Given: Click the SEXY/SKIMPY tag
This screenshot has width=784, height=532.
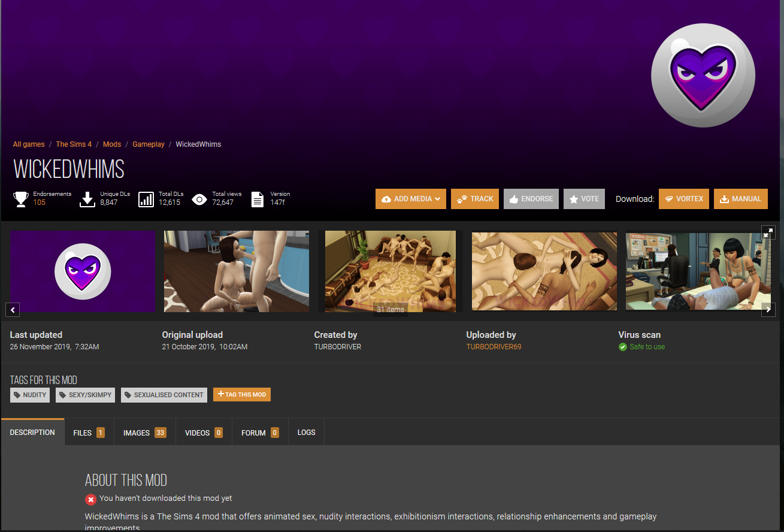Looking at the screenshot, I should pos(85,395).
